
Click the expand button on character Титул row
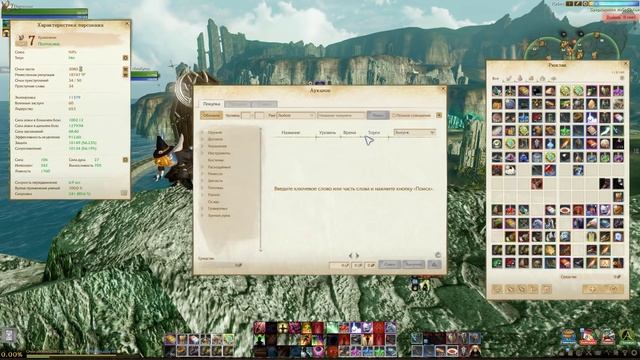[125, 58]
